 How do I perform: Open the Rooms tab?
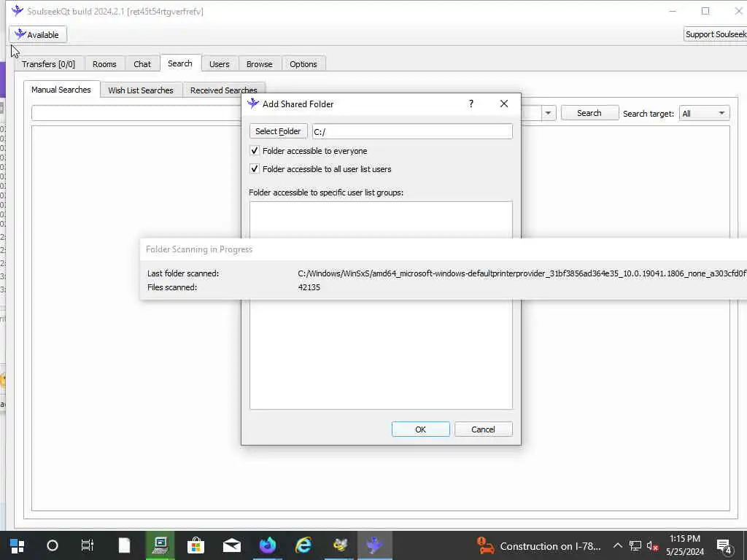[104, 64]
